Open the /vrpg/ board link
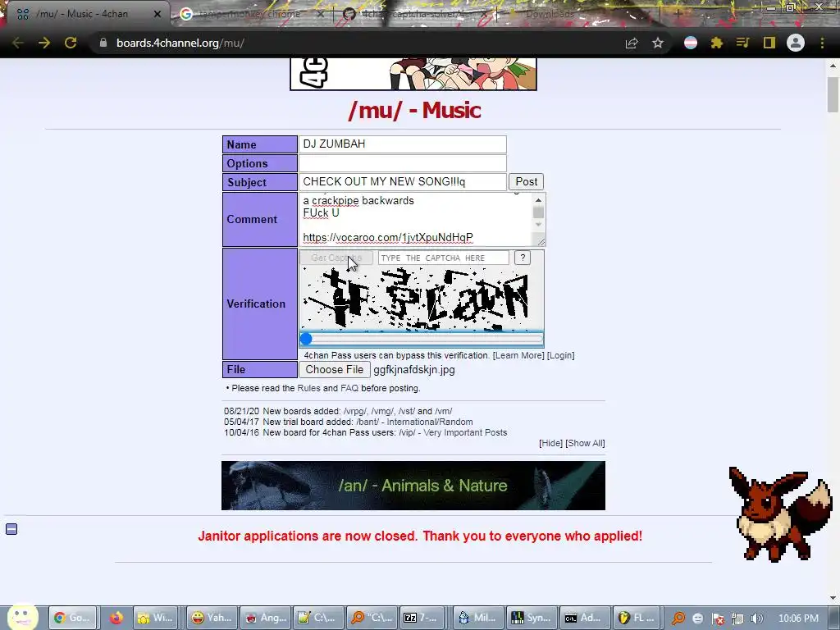Viewport: 840px width, 630px height. click(x=355, y=411)
